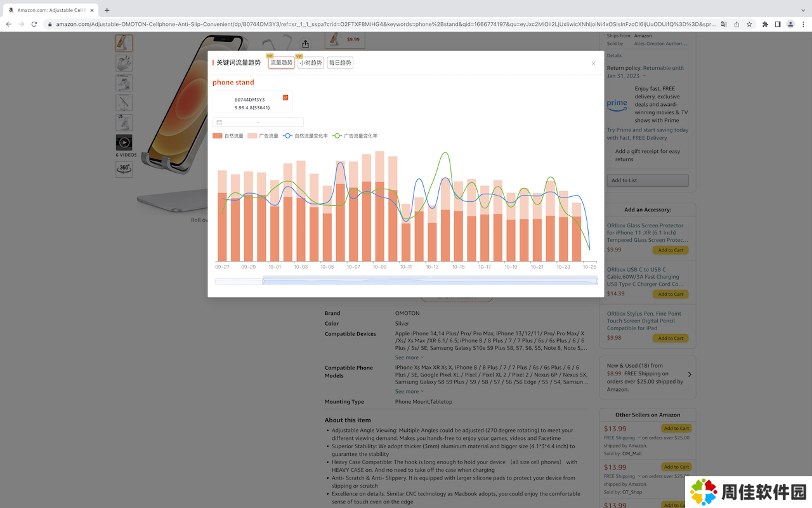Switch to the 小时趋势 tab
This screenshot has height=508, width=812.
tap(311, 63)
